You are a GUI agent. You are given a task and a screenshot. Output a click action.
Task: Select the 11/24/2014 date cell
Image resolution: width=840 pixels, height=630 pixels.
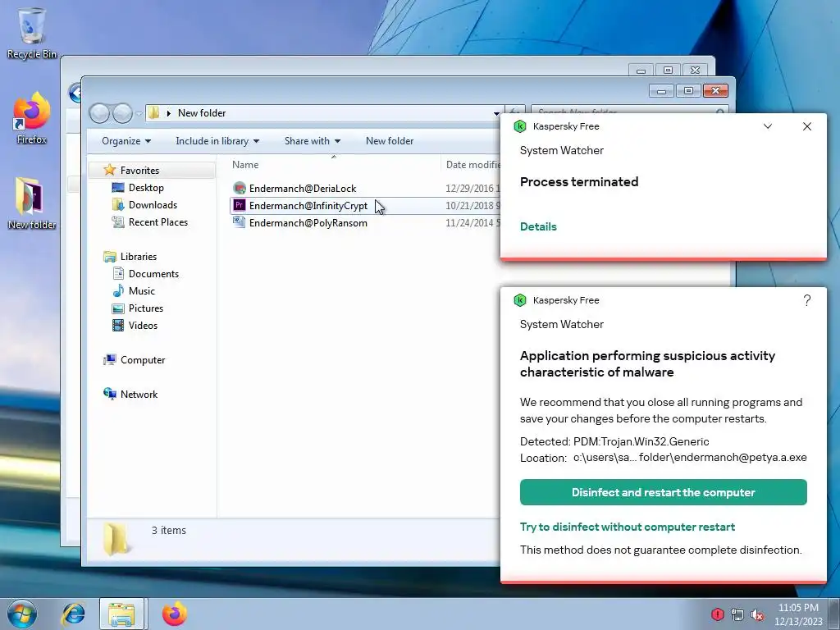pyautogui.click(x=472, y=222)
